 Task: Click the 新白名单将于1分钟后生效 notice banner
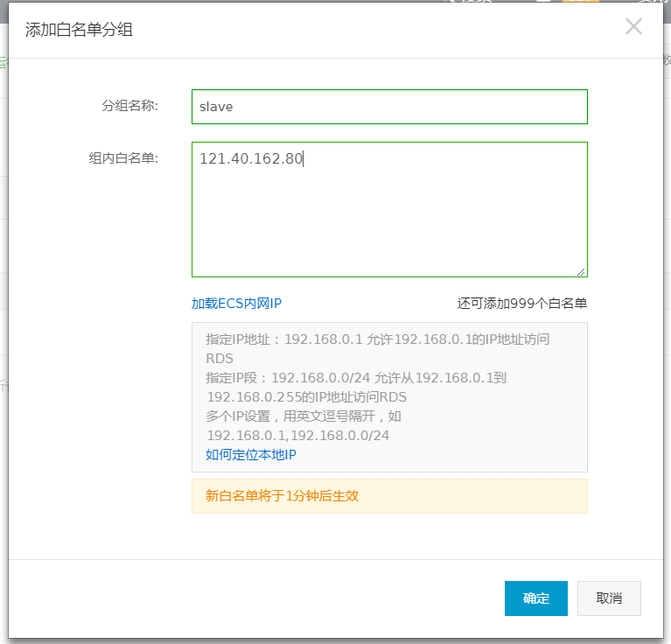click(x=282, y=496)
